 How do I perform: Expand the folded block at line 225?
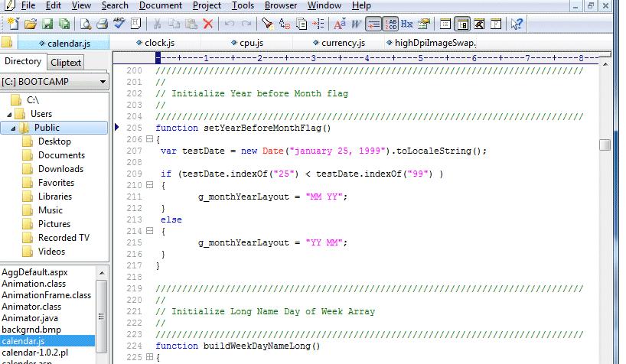[x=149, y=357]
